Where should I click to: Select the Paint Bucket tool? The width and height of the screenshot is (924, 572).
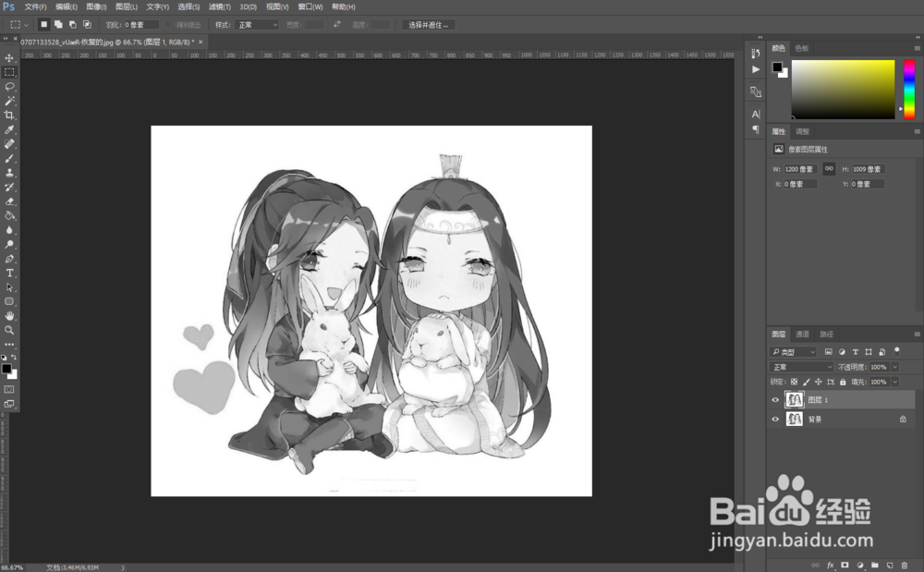tap(9, 215)
